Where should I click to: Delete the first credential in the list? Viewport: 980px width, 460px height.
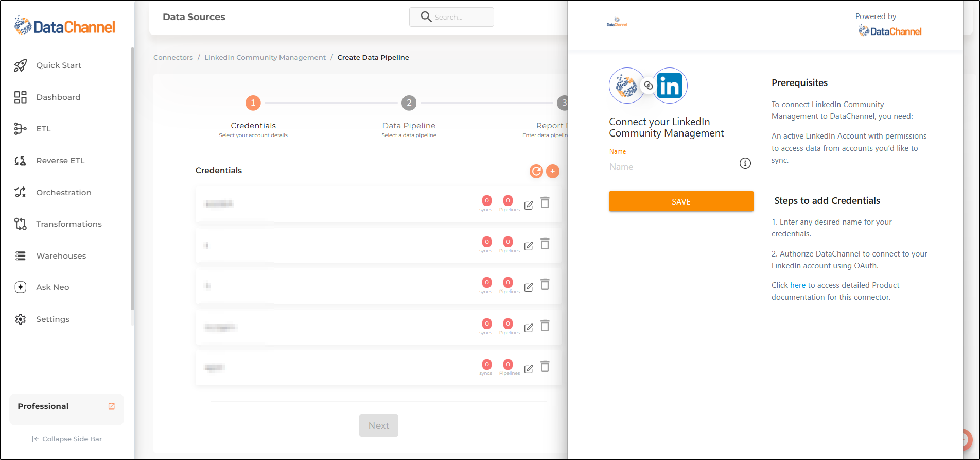[x=545, y=203]
